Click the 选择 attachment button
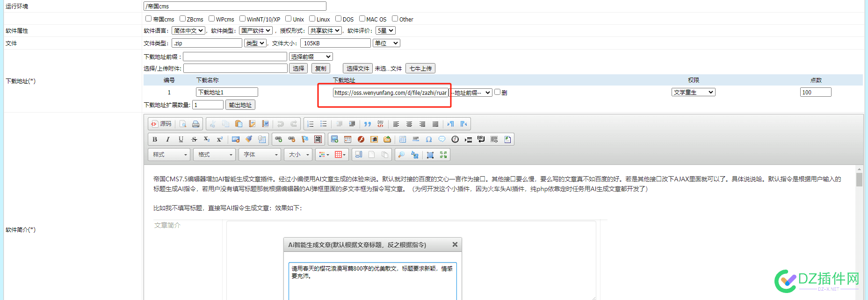This screenshot has height=300, width=868. (x=298, y=68)
